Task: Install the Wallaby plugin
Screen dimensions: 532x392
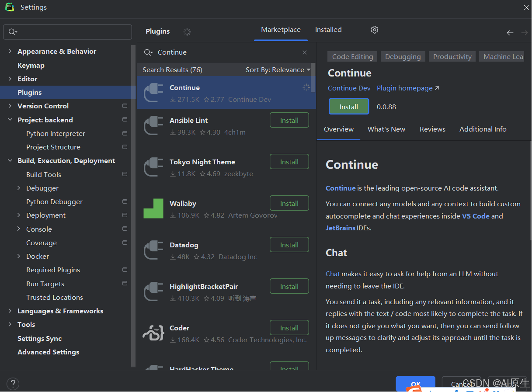Action: pos(289,203)
